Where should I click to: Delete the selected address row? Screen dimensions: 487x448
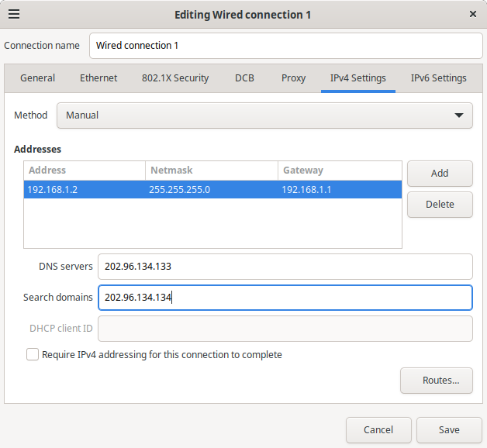tap(439, 205)
